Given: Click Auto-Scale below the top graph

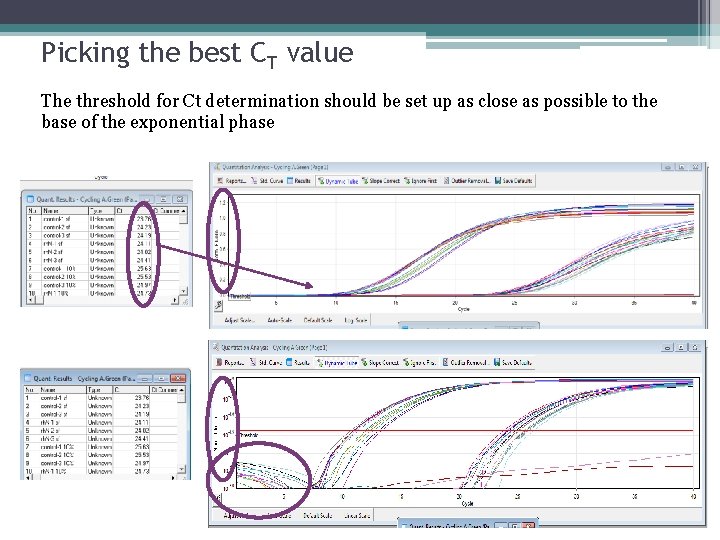Looking at the screenshot, I should pyautogui.click(x=279, y=320).
